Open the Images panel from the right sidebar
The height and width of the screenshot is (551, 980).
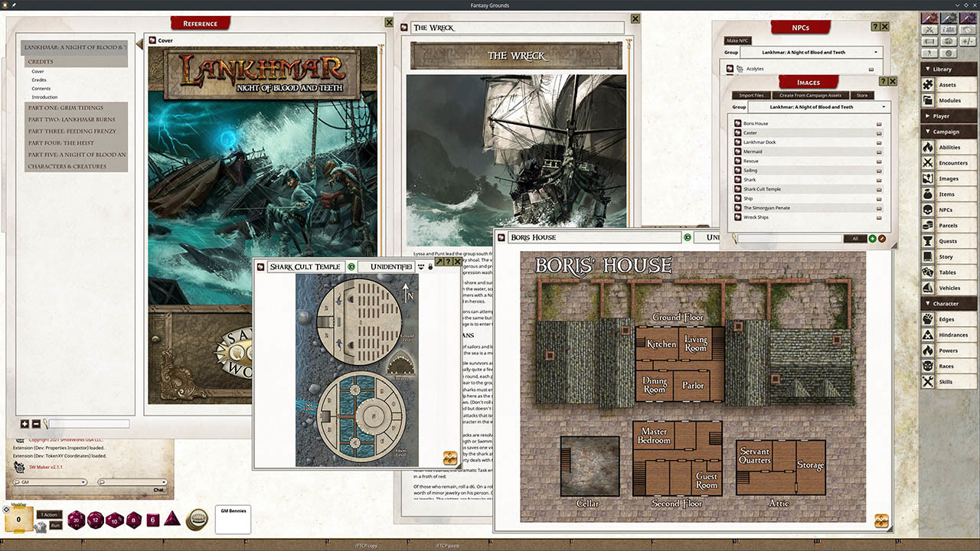(x=949, y=178)
